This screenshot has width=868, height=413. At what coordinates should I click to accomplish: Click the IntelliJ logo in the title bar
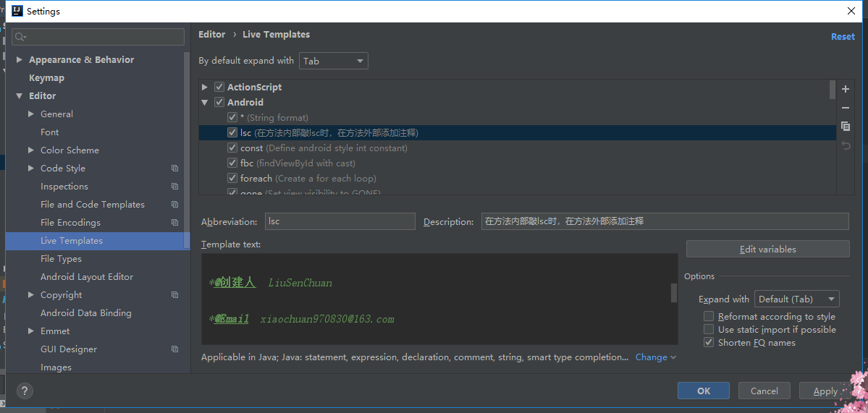(x=17, y=11)
